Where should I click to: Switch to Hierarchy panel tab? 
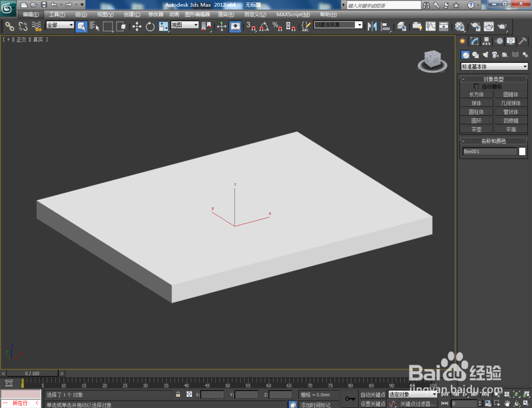point(487,41)
